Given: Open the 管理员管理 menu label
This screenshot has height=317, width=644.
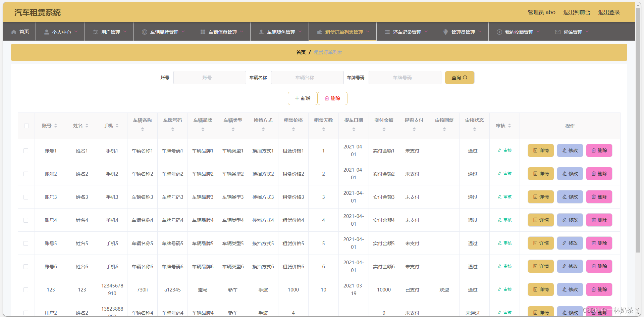Looking at the screenshot, I should (x=463, y=32).
